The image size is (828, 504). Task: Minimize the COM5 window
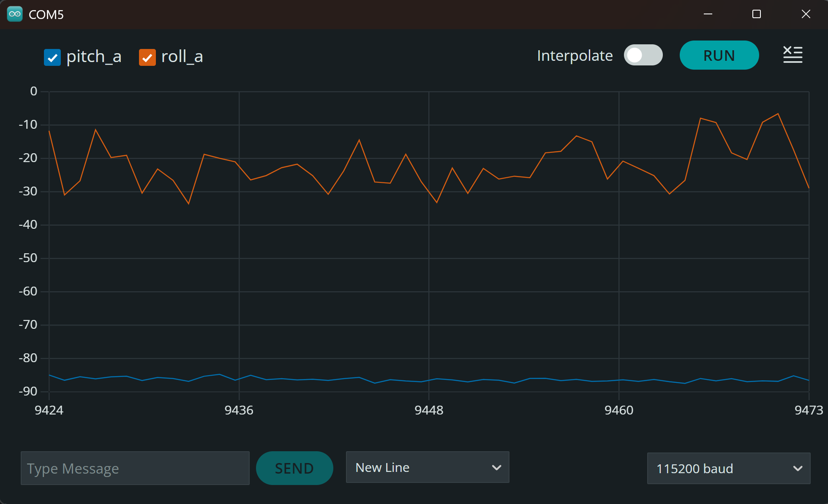[708, 14]
